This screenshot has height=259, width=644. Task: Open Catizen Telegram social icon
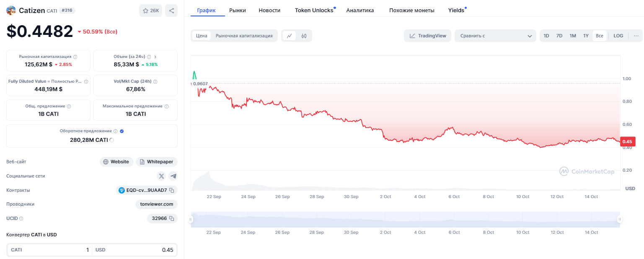[x=173, y=176]
